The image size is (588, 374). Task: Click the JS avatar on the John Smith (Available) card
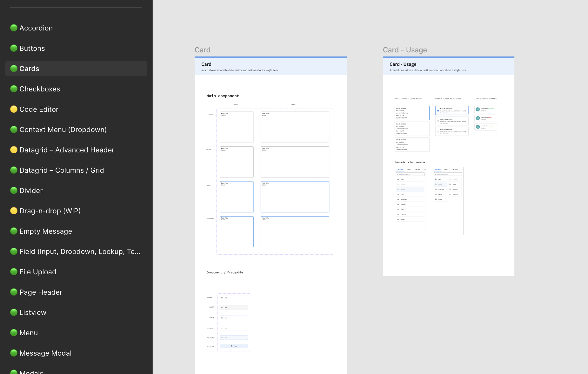pos(478,110)
